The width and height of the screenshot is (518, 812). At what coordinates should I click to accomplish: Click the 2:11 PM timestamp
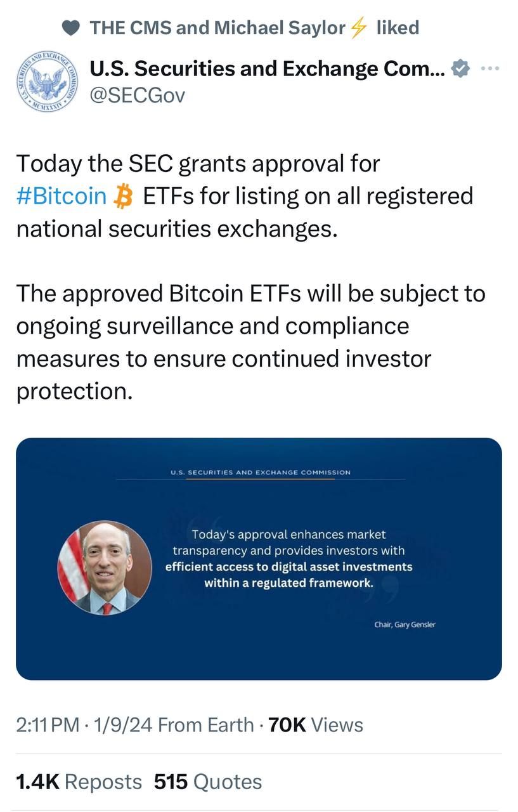(x=48, y=725)
